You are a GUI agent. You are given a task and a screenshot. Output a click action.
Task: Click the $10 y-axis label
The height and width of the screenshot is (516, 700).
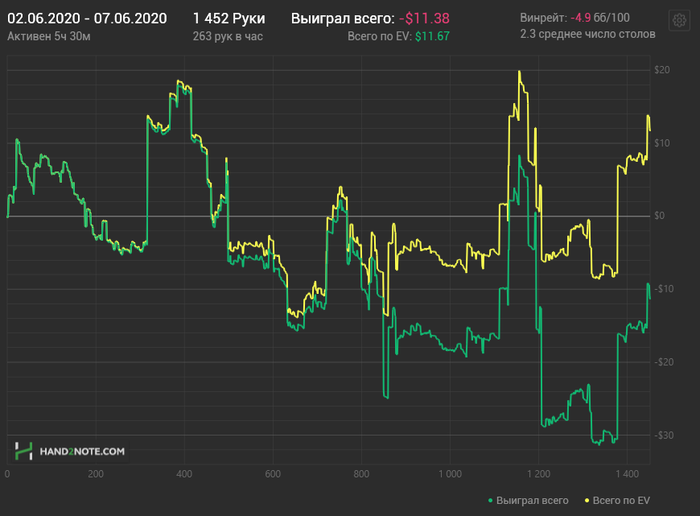click(662, 143)
